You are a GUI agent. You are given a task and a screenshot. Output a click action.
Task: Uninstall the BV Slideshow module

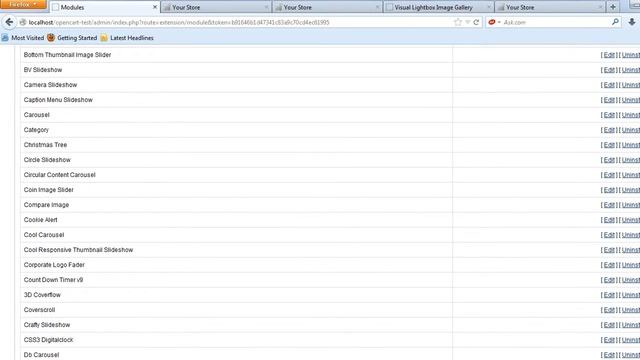tap(631, 70)
